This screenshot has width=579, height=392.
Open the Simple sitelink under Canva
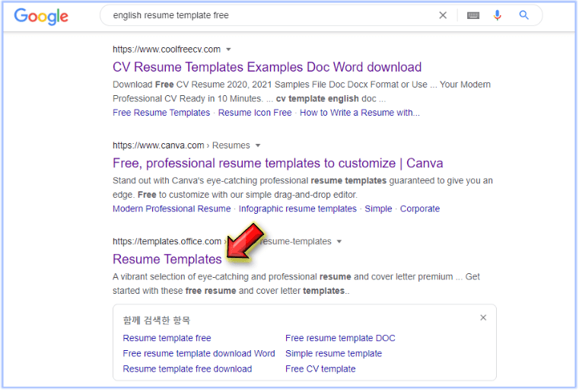(x=378, y=209)
